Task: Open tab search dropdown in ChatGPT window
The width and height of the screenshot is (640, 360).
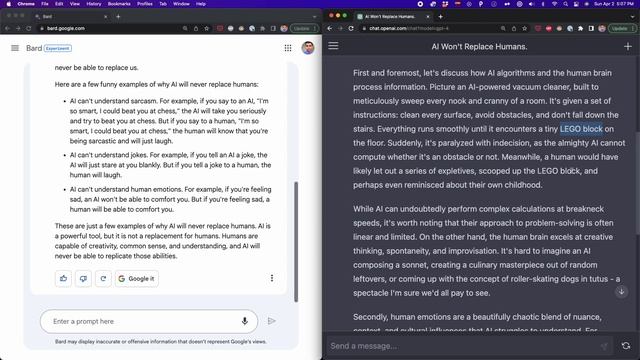Action: tap(633, 17)
